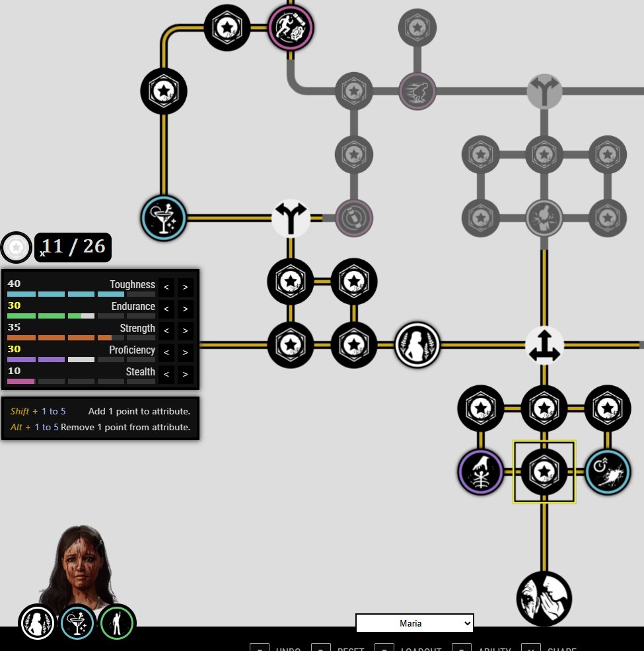Select the four-way crossroads skill node
This screenshot has height=651, width=644.
pyautogui.click(x=544, y=344)
